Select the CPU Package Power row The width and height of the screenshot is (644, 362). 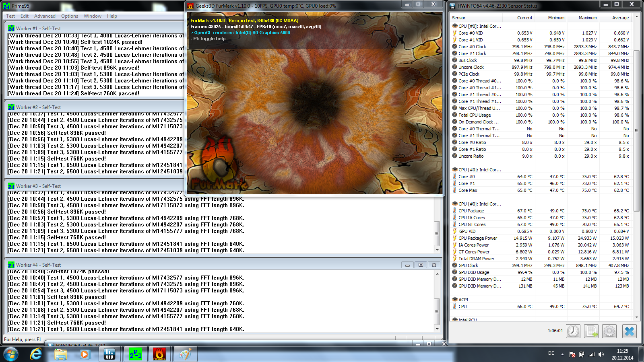[x=541, y=238]
